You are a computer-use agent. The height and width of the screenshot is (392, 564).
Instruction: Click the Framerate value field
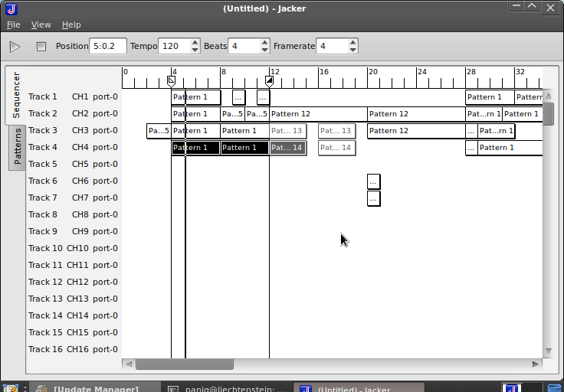(x=332, y=47)
